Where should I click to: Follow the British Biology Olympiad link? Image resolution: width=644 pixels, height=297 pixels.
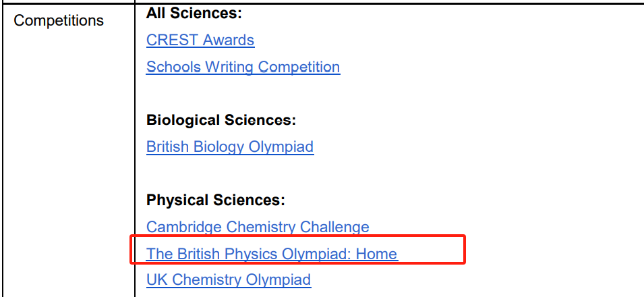229,146
